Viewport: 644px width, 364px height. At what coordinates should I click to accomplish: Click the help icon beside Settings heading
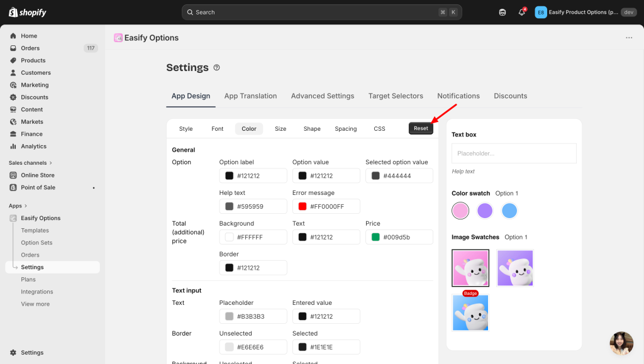(217, 68)
